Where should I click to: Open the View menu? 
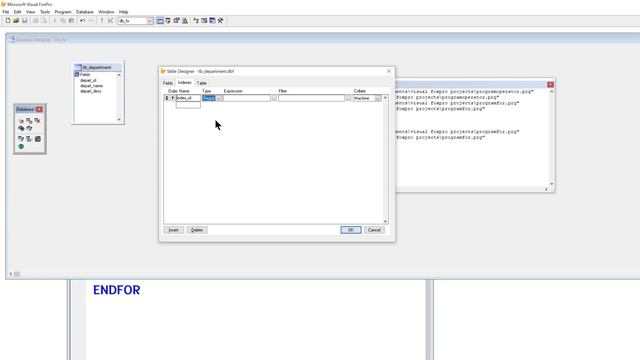(x=31, y=12)
